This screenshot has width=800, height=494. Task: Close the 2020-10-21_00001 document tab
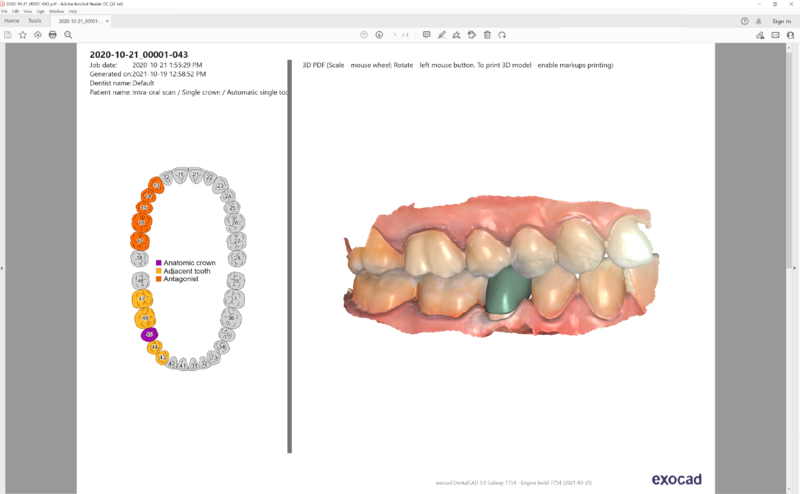[x=107, y=21]
